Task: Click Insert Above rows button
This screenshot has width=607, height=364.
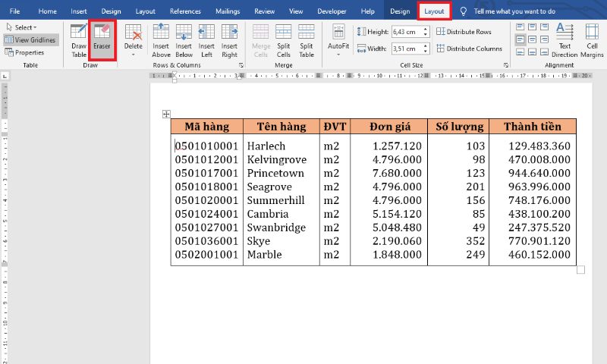Action: 161,41
